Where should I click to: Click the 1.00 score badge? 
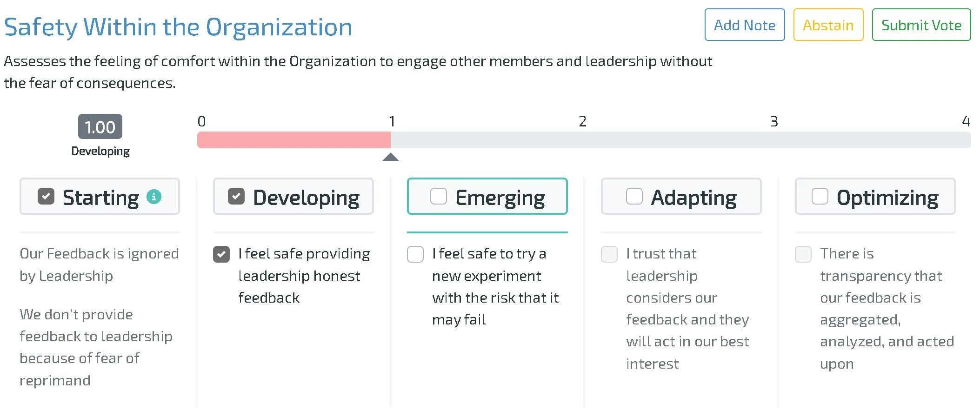(x=100, y=126)
